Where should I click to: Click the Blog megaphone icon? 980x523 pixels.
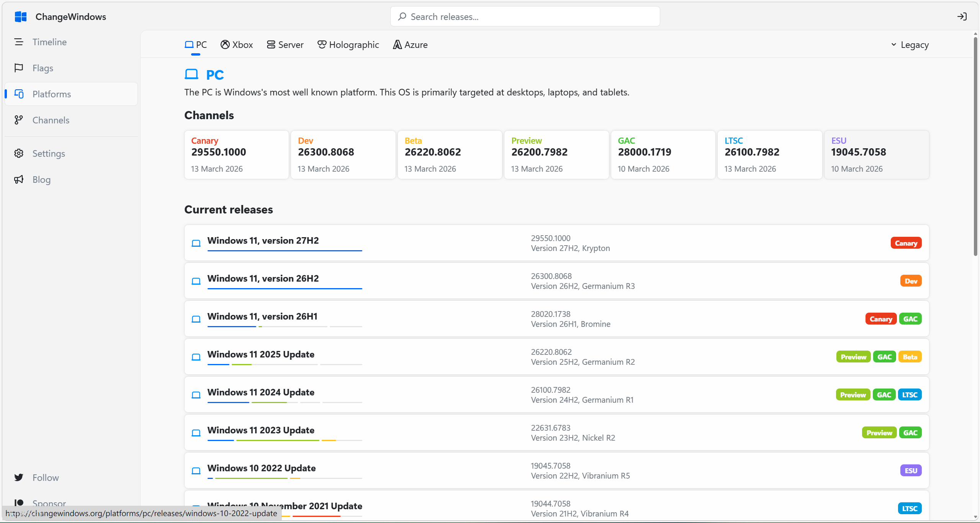[x=19, y=179]
